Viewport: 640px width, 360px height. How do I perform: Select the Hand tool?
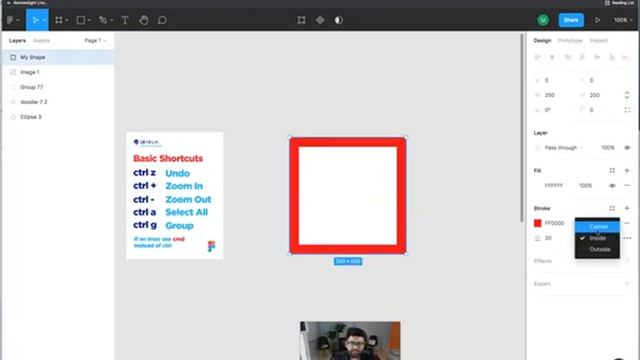tap(144, 20)
